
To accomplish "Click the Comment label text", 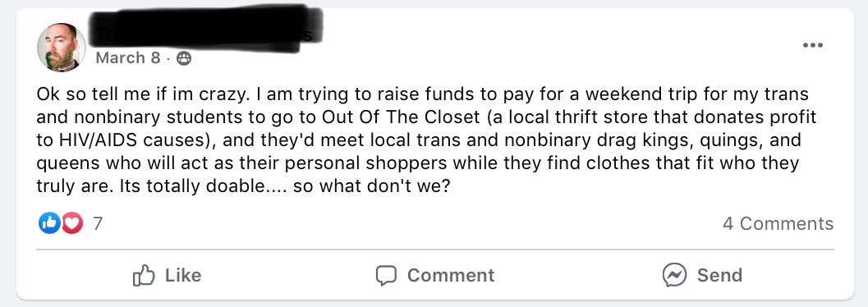I will click(451, 276).
